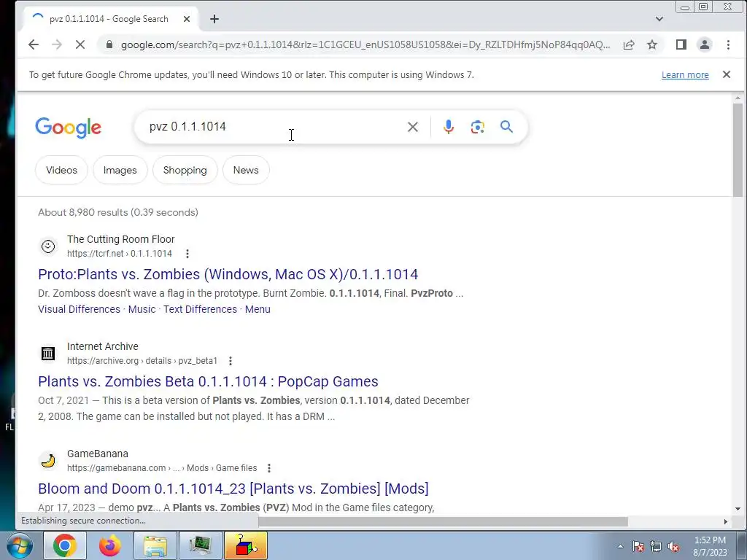The image size is (747, 560).
Task: Dismiss the Chrome update notification bar
Action: pyautogui.click(x=727, y=74)
